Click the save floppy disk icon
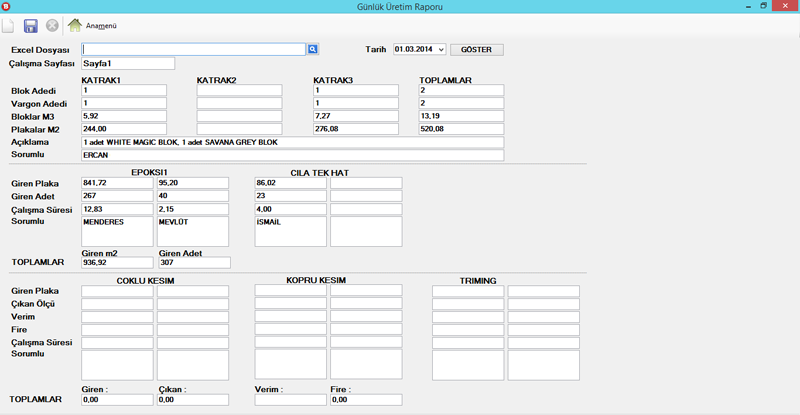800x415 pixels. [31, 25]
